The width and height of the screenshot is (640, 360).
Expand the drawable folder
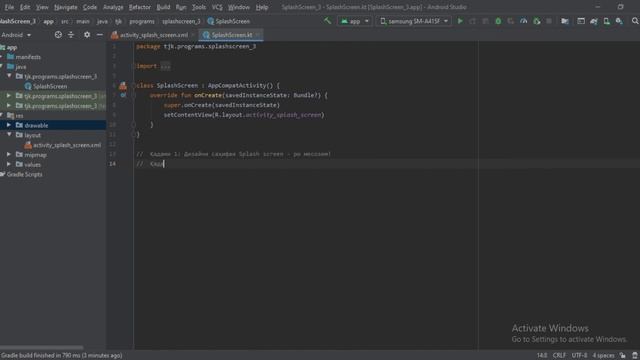pyautogui.click(x=9, y=125)
